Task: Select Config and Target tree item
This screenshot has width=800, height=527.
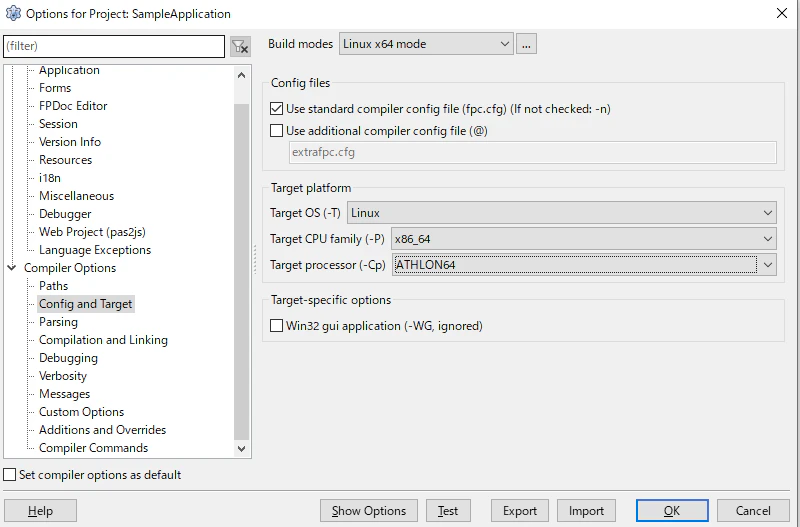Action: point(86,304)
